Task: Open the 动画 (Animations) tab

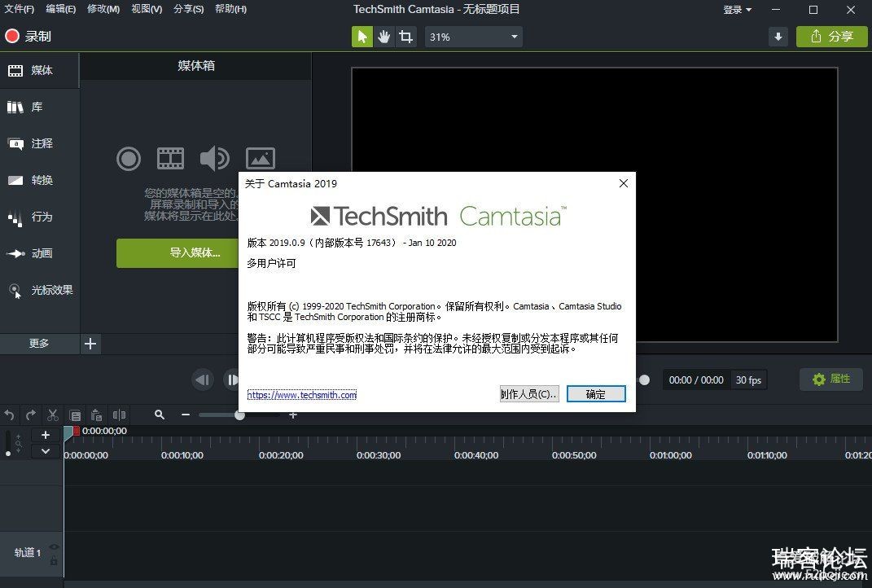Action: coord(39,253)
